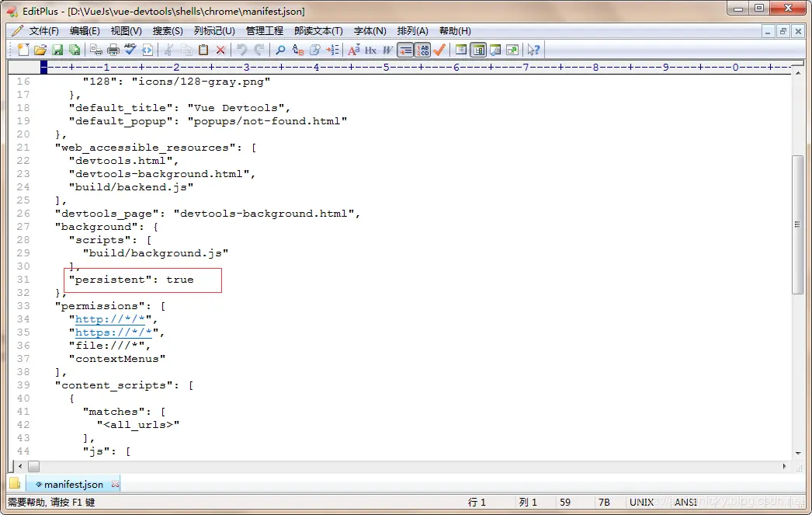Click the vertical scrollbar thumb

(797, 224)
